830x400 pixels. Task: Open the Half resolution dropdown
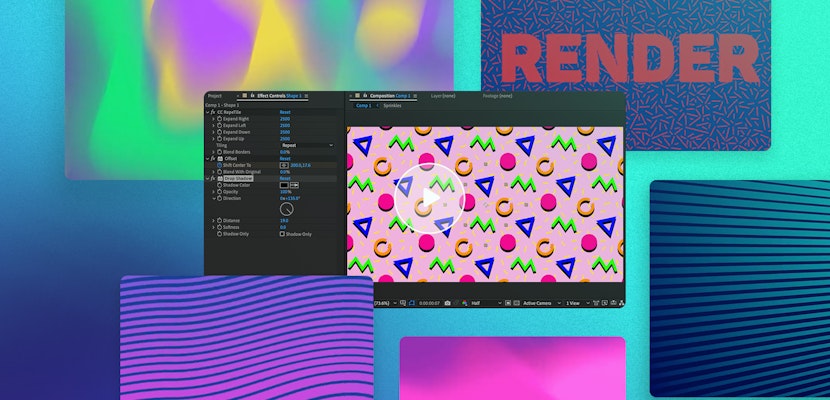pos(483,302)
